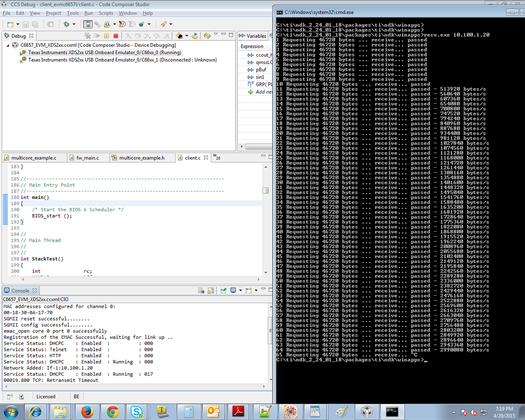This screenshot has width=525, height=420.
Task: Open the Scripts menu
Action: click(106, 13)
